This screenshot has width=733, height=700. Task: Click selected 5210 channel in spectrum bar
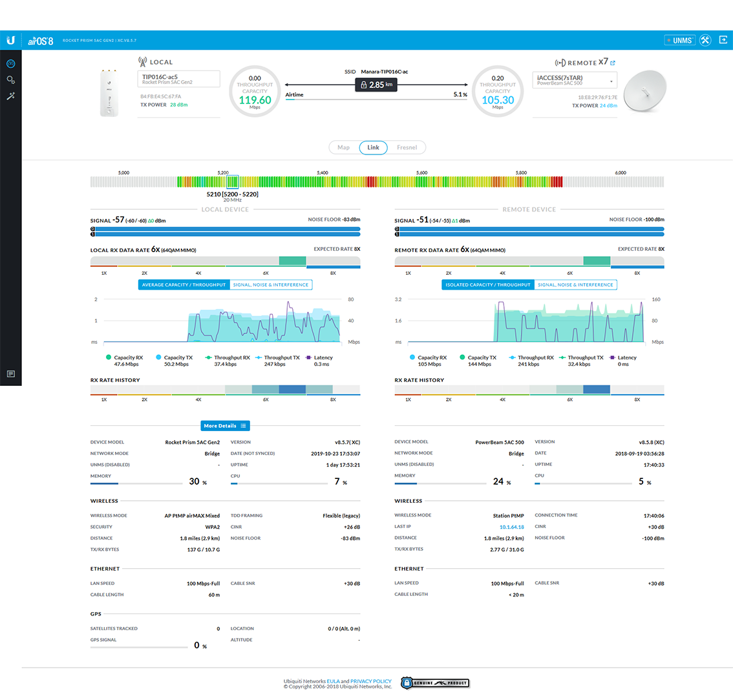tap(232, 182)
